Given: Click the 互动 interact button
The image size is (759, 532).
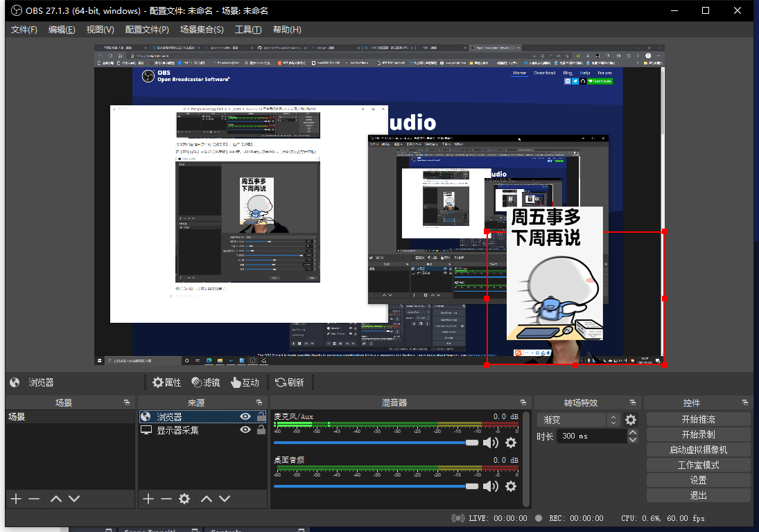Looking at the screenshot, I should point(245,382).
